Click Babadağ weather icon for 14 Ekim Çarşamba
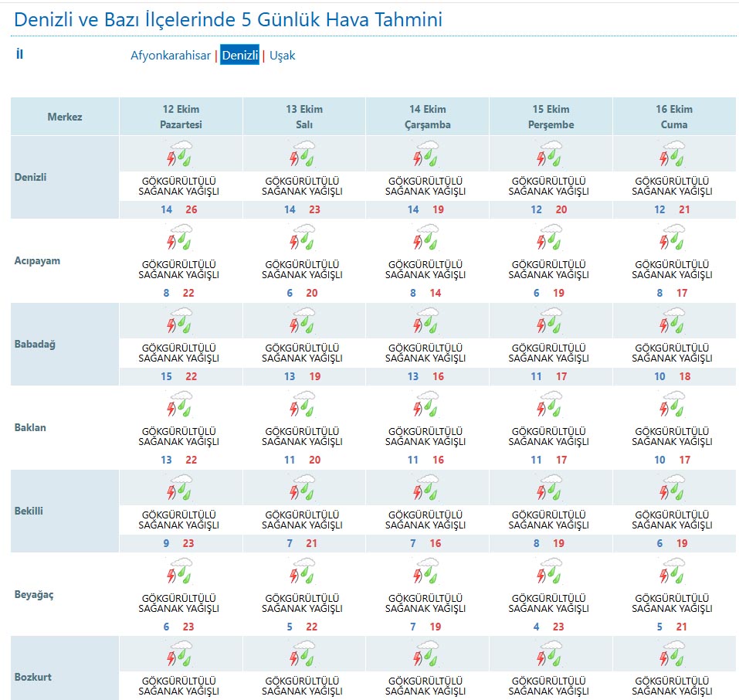The height and width of the screenshot is (700, 739). pos(426,321)
